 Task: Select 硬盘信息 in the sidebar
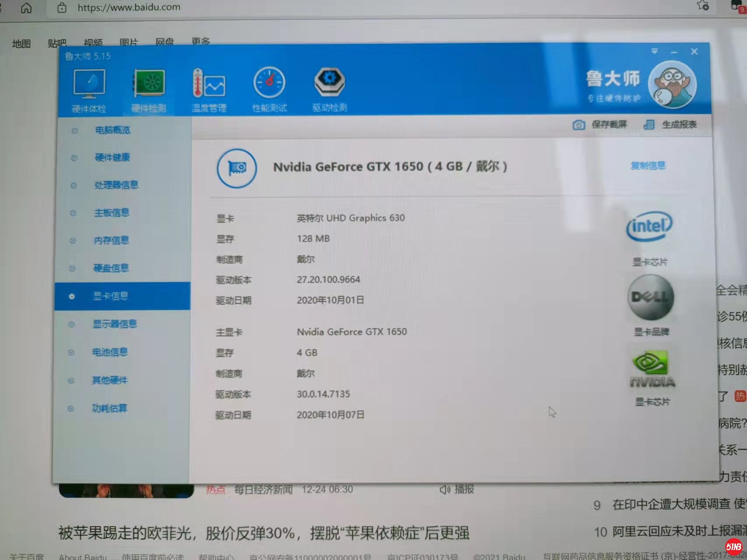click(x=111, y=268)
